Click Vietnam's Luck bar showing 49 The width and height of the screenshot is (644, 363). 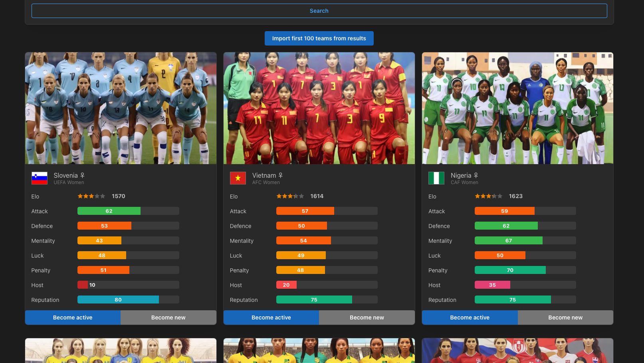point(327,255)
